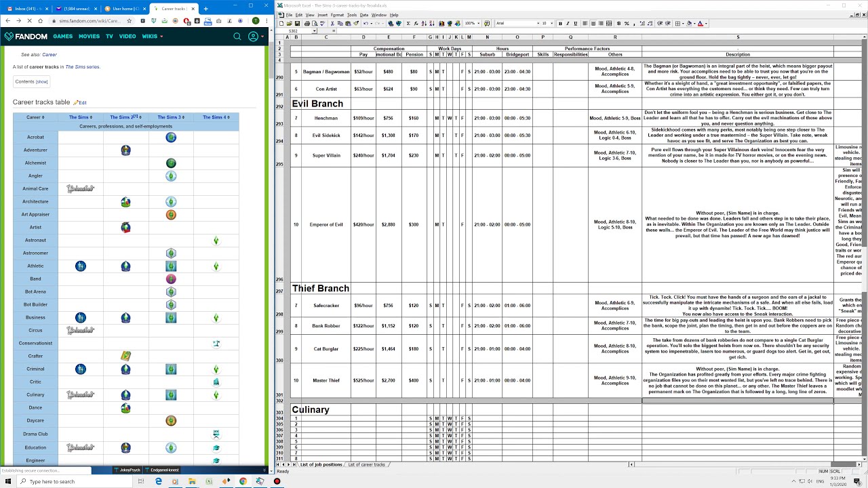Open the Format menu in Excel
868x488 pixels.
337,14
